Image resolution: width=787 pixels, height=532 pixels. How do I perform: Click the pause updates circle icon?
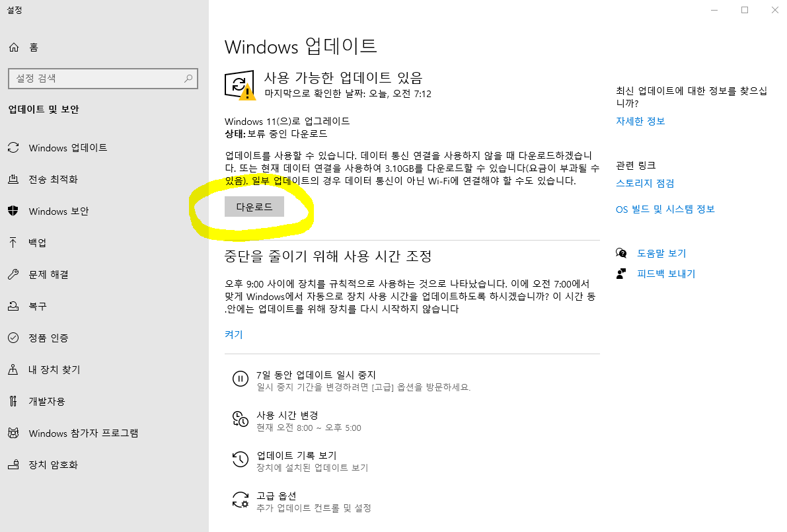pos(241,379)
